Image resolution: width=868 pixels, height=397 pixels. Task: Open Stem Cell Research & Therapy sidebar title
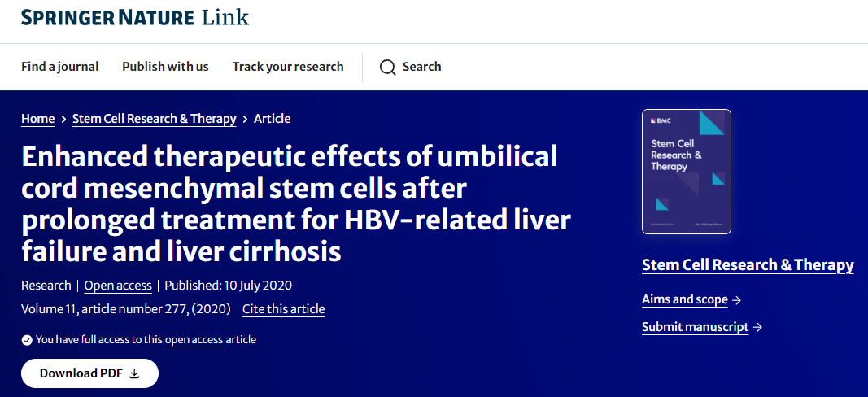coord(748,265)
